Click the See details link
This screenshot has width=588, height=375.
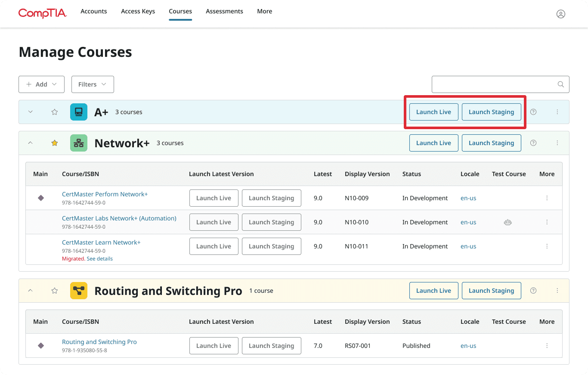pos(100,259)
